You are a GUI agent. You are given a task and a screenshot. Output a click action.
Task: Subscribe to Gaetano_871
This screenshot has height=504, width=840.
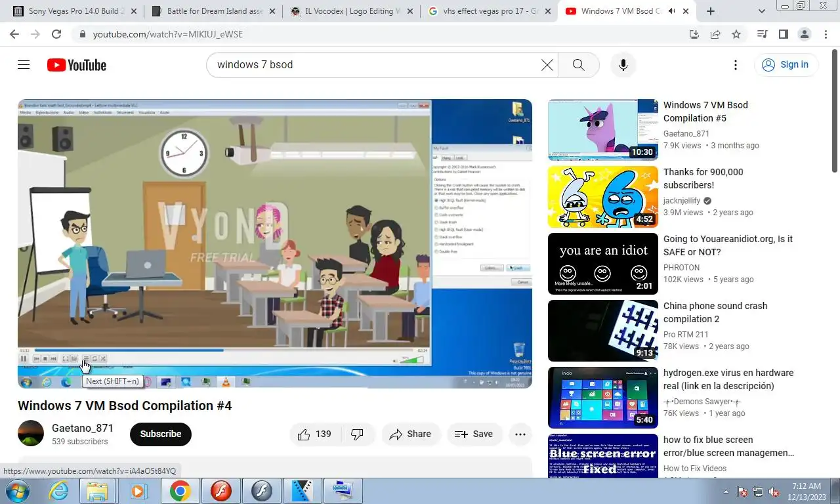tap(161, 434)
